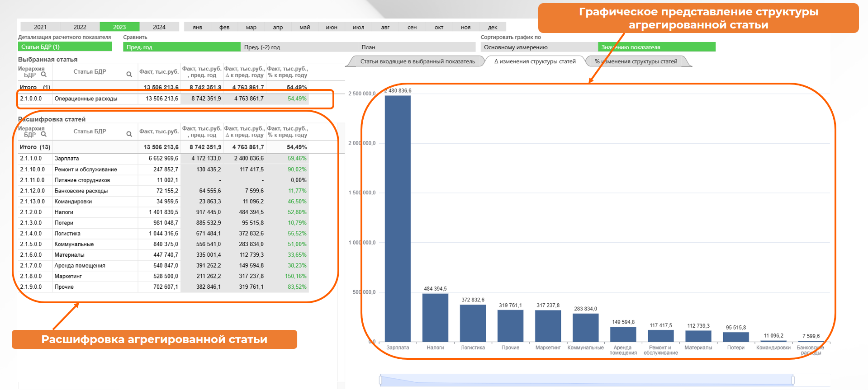Click the 150,16% value for Маркетинг
The height and width of the screenshot is (390, 868).
[295, 276]
